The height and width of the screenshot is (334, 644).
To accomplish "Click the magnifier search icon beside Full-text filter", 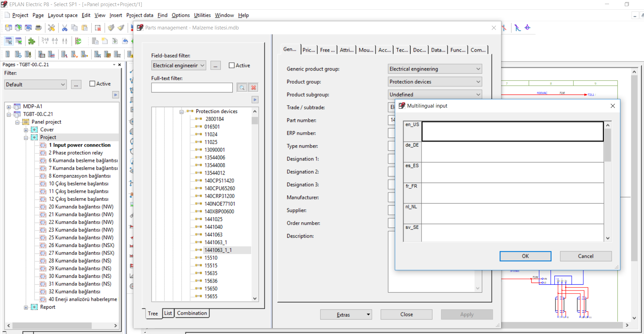I will coord(242,88).
